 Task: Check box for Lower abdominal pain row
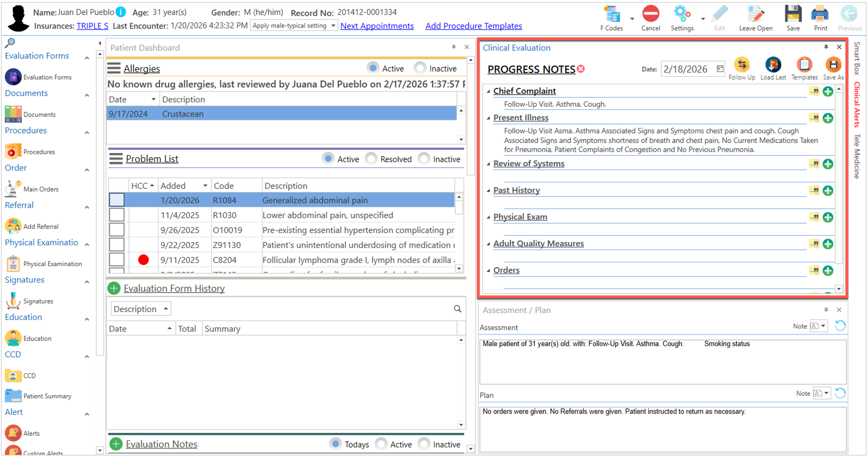pyautogui.click(x=117, y=215)
